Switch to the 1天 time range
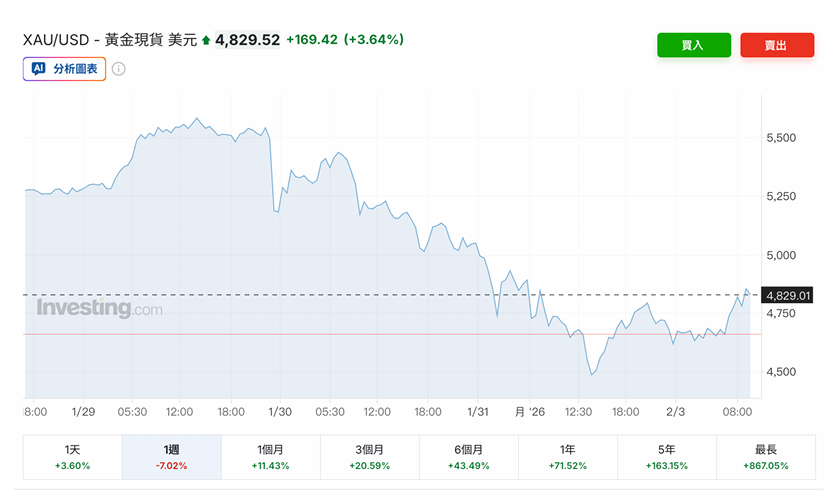Image resolution: width=835 pixels, height=497 pixels. (x=72, y=457)
